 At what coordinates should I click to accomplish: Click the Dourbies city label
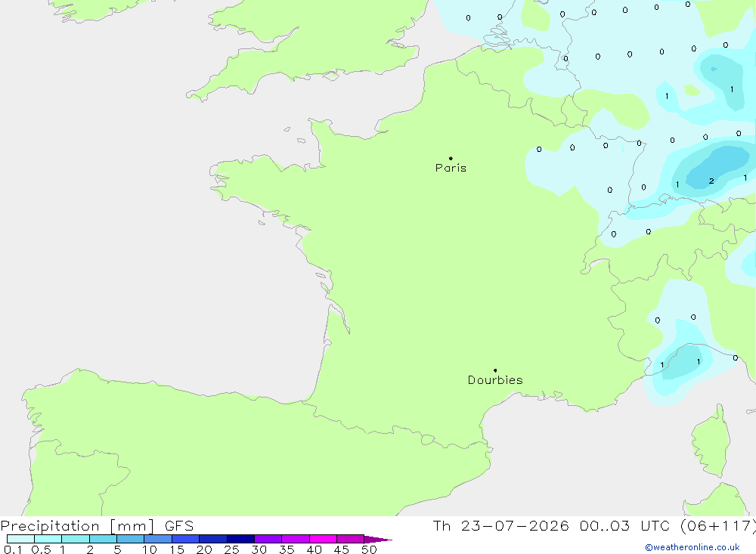click(495, 380)
